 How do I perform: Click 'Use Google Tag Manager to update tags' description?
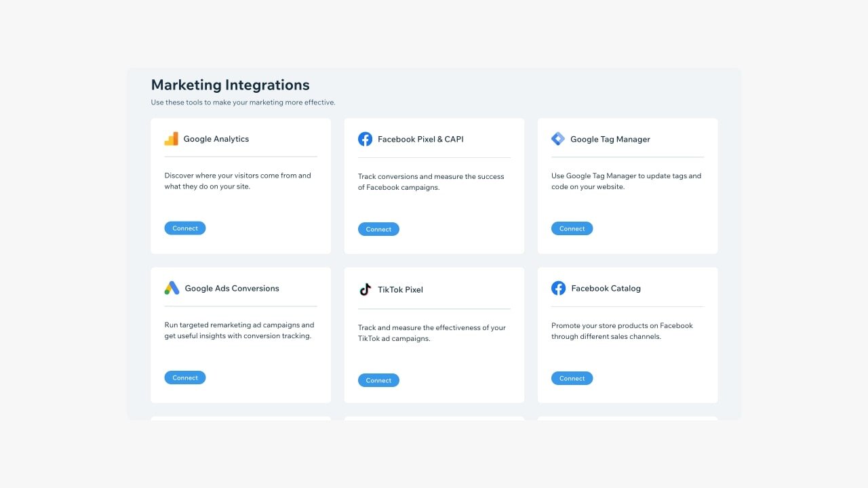(626, 181)
